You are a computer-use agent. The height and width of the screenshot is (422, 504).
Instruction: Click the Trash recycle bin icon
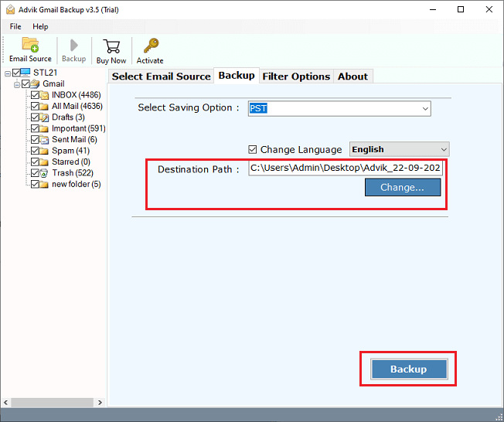(44, 173)
